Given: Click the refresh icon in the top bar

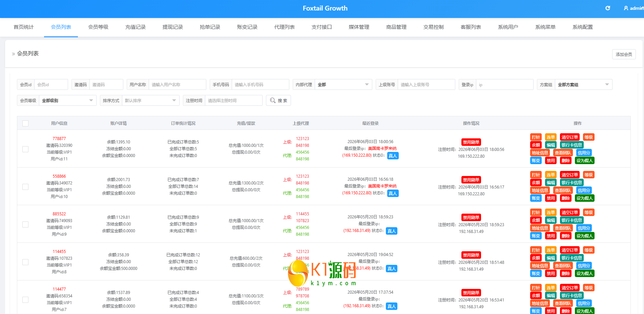Looking at the screenshot, I should coord(608,8).
